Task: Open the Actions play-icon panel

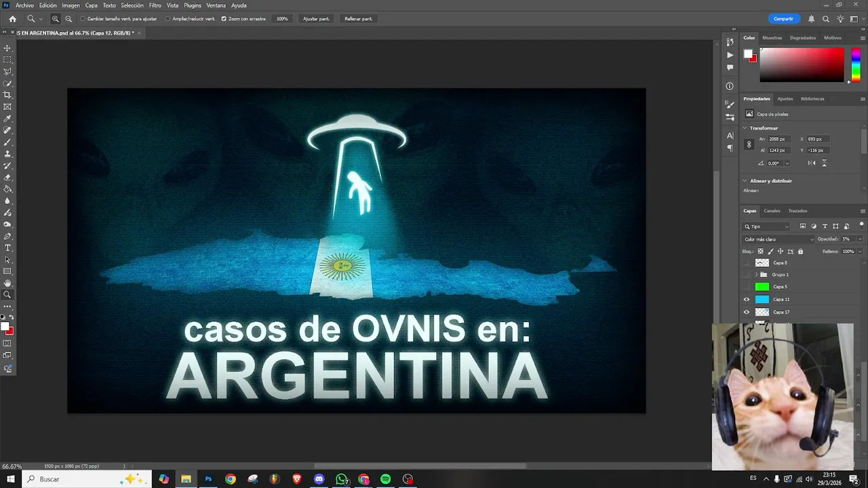Action: [730, 55]
